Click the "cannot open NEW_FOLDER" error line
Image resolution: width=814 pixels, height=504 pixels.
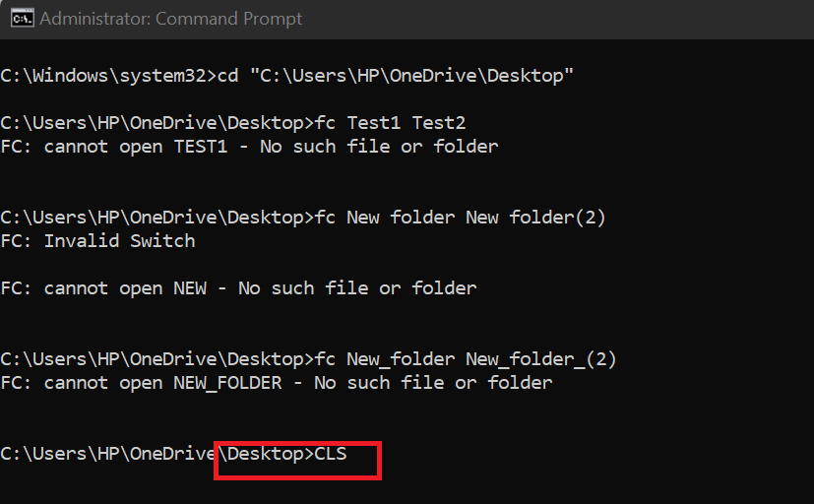click(x=277, y=383)
